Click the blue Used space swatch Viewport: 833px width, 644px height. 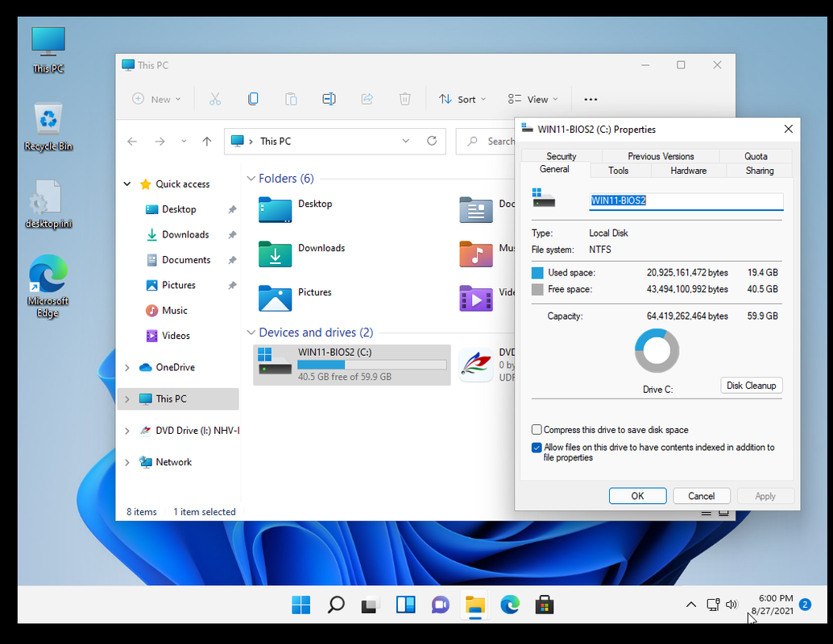(537, 273)
